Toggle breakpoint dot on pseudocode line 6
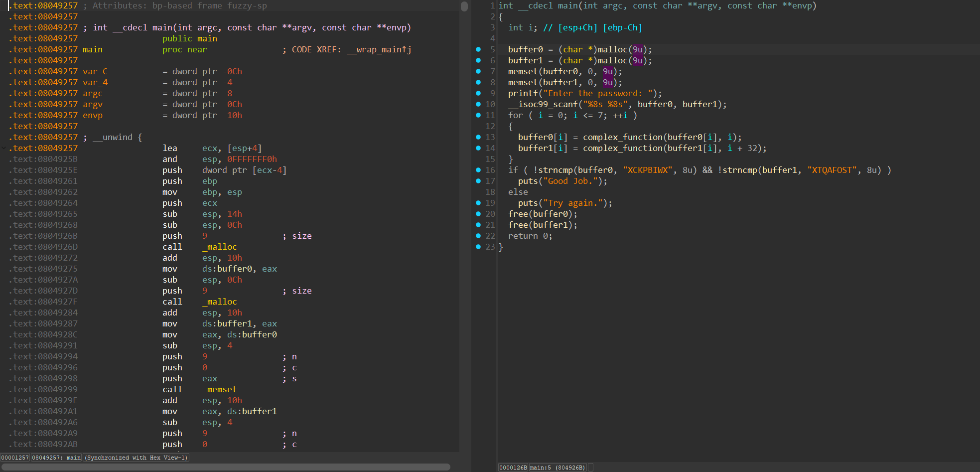 [x=478, y=60]
